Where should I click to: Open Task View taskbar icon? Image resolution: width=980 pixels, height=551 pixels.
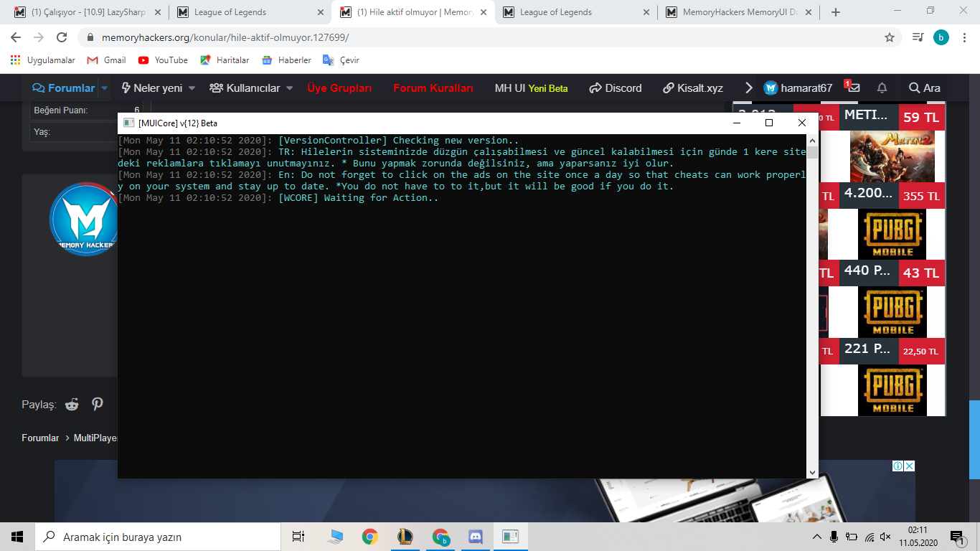(x=298, y=537)
